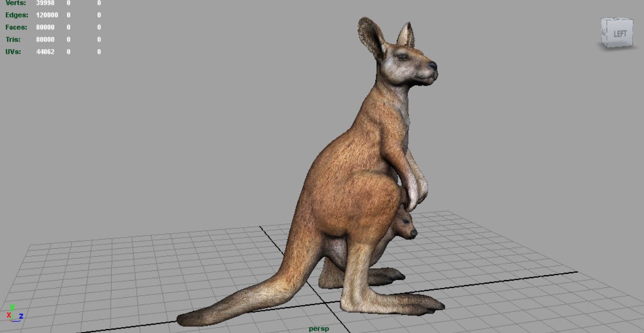Click the 'Faces:' label in the poly count display
Viewport: 644px width, 333px height.
tap(16, 27)
